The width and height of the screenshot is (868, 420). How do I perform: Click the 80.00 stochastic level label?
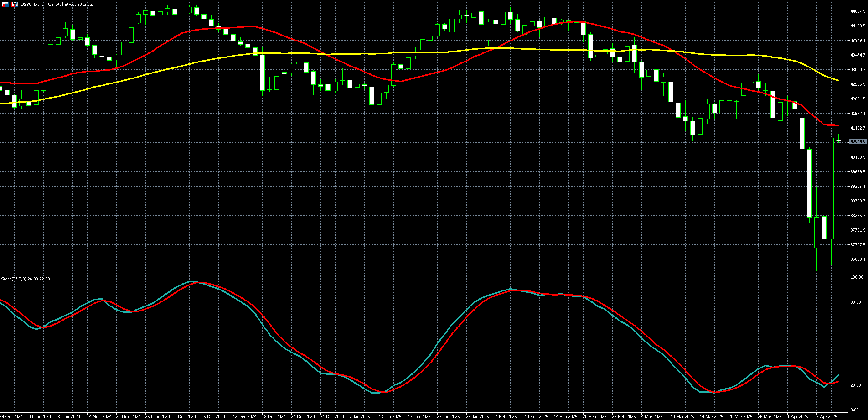856,302
